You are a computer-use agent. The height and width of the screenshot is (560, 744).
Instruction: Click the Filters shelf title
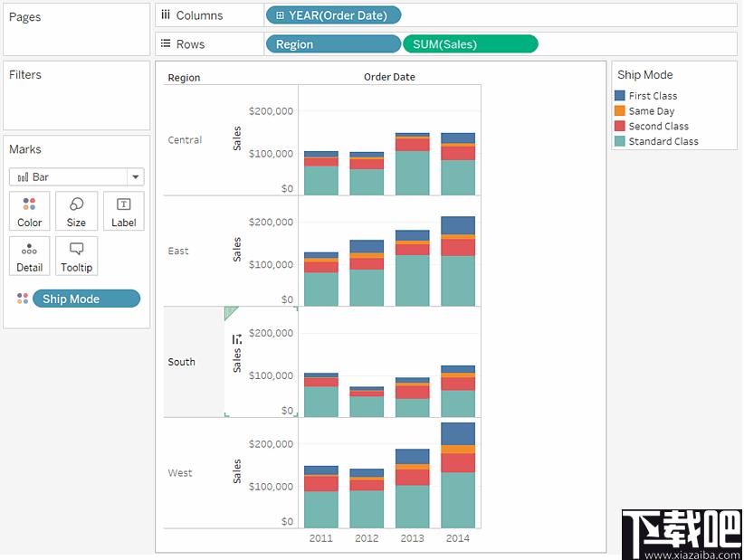tap(25, 74)
